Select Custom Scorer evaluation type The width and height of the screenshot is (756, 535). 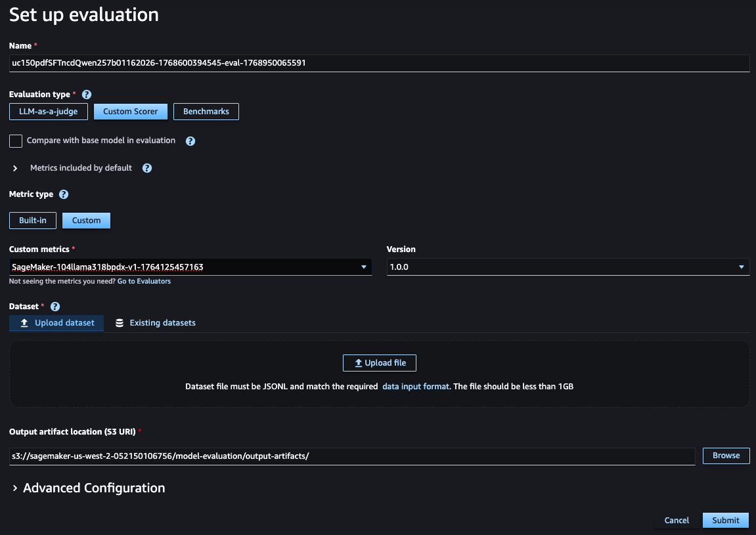point(130,112)
